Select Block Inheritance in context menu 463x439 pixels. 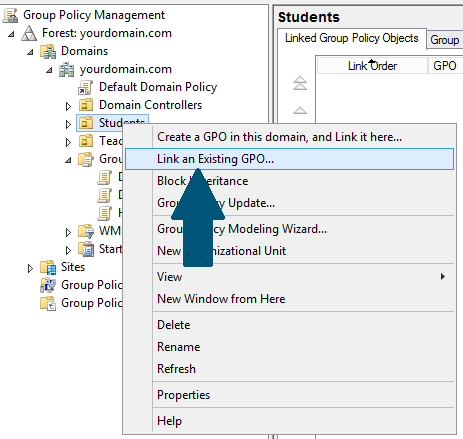(x=289, y=181)
